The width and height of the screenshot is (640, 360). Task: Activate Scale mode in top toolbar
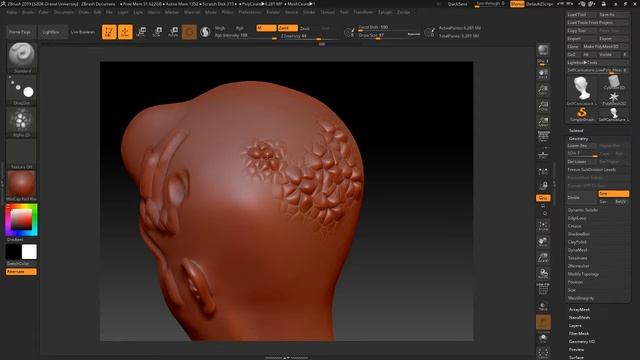point(157,32)
